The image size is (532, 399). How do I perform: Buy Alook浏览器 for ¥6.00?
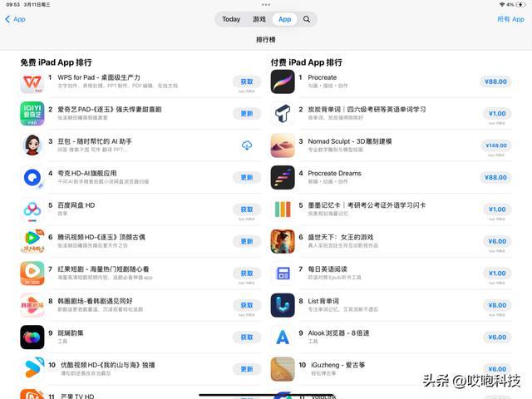[x=497, y=337]
